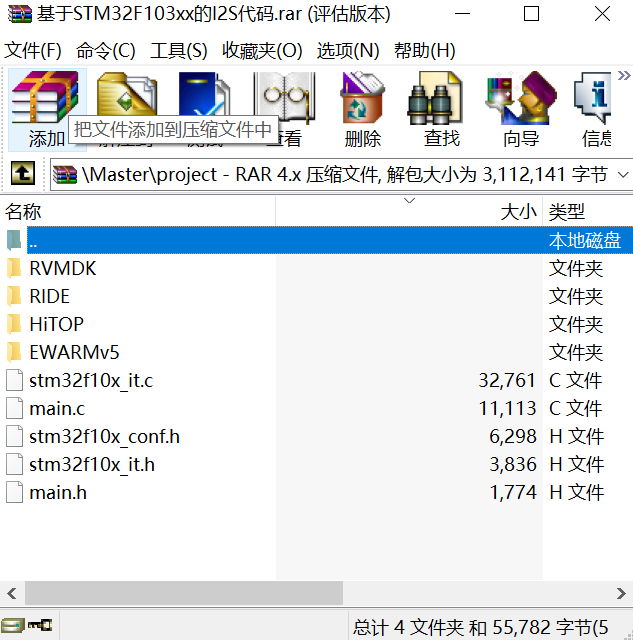Click the Info (信息) toolbar icon
Image resolution: width=633 pixels, height=640 pixels.
[x=593, y=98]
